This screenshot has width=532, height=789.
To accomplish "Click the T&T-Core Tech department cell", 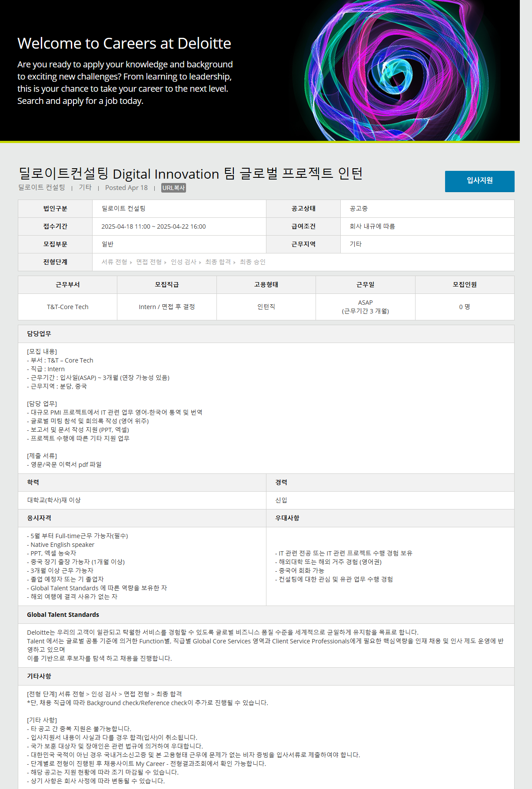I will click(68, 307).
